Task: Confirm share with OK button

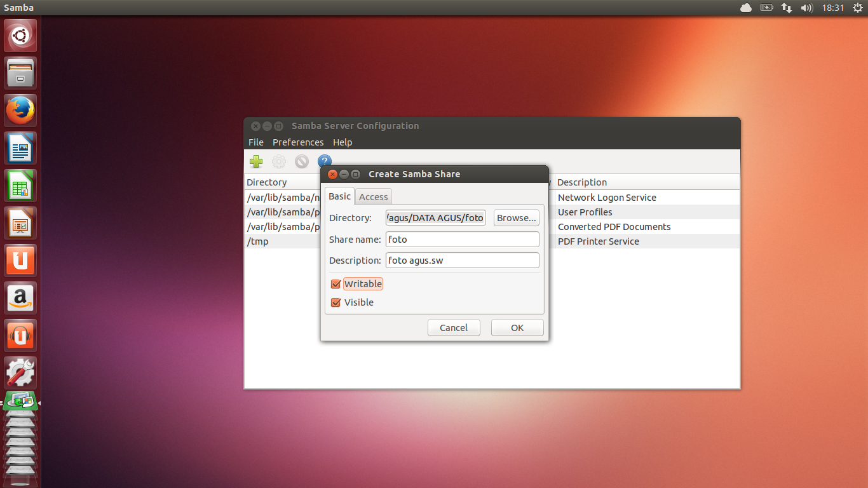Action: coord(517,328)
